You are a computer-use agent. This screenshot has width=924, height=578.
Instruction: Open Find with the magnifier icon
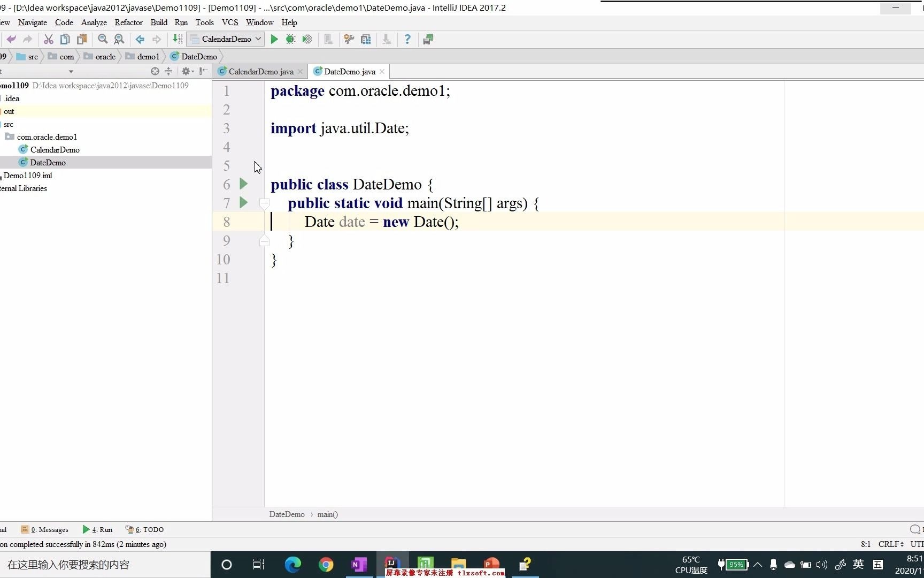point(103,39)
